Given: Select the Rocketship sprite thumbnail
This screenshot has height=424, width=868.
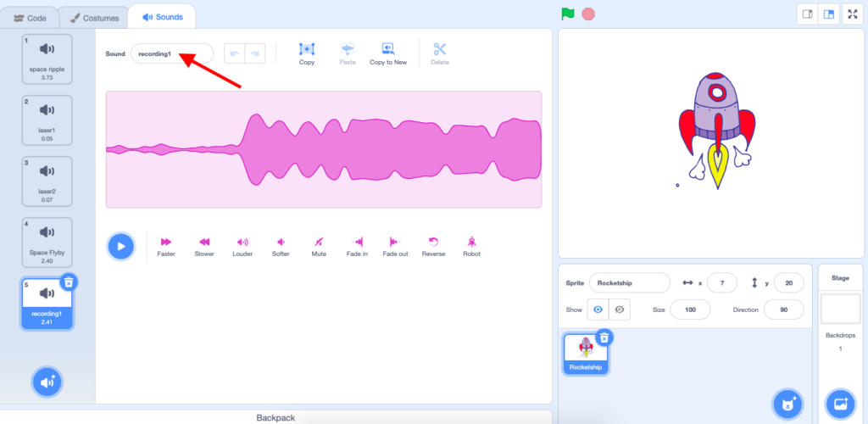Looking at the screenshot, I should 586,353.
